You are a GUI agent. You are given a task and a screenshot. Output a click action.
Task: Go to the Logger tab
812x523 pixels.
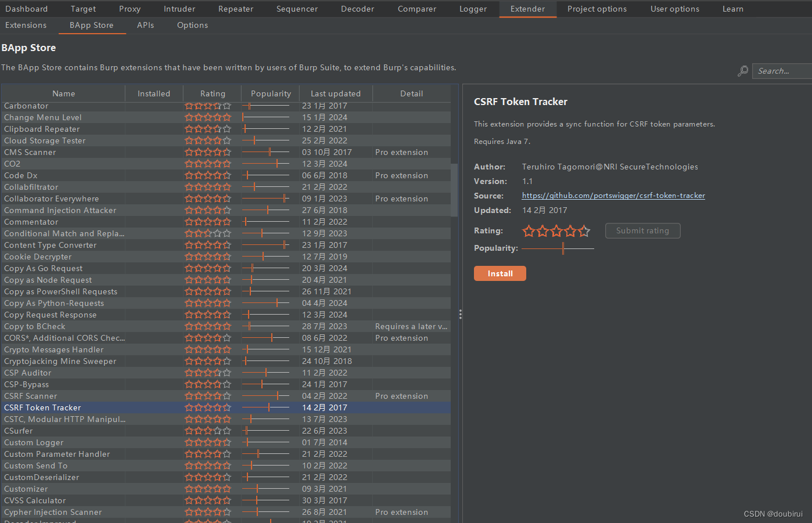(x=473, y=9)
